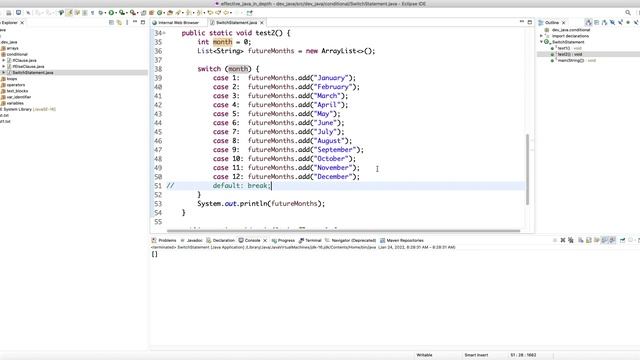The height and width of the screenshot is (360, 640).
Task: Click the Writable status bar entry
Action: 424,355
